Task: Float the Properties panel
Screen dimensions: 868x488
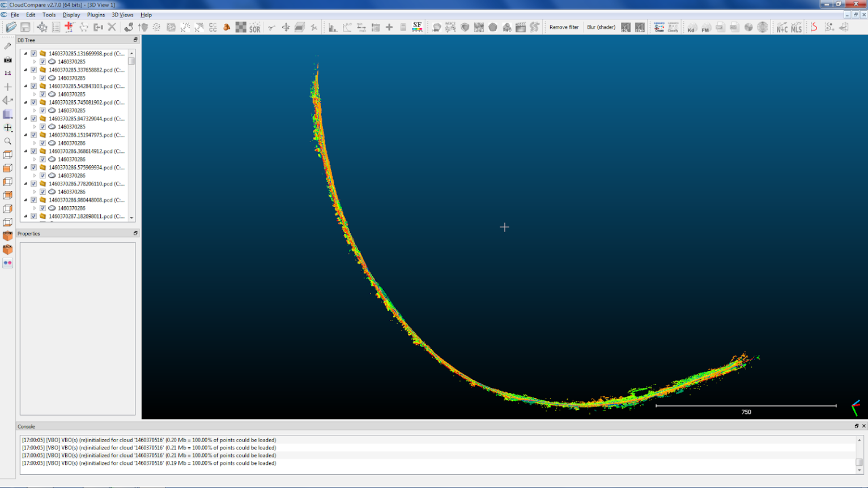Action: click(135, 233)
